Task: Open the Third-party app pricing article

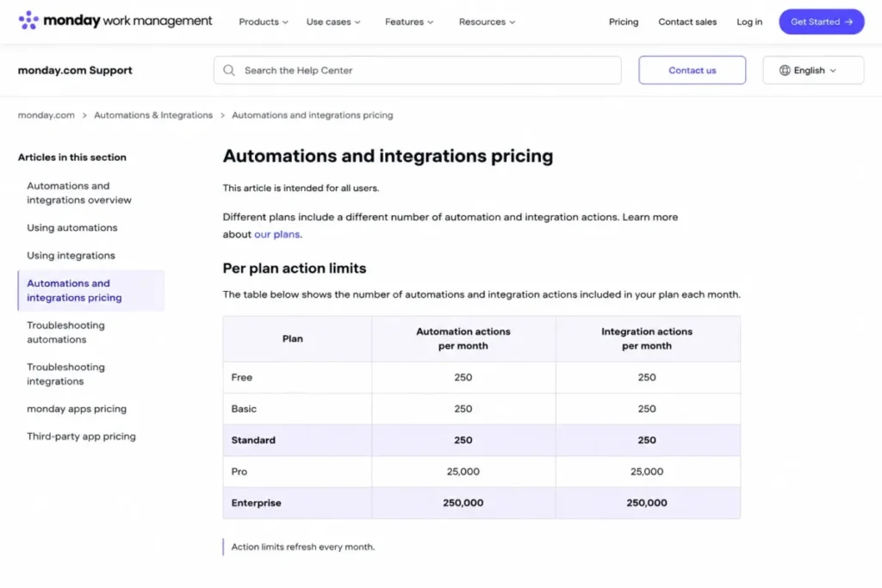Action: click(81, 436)
